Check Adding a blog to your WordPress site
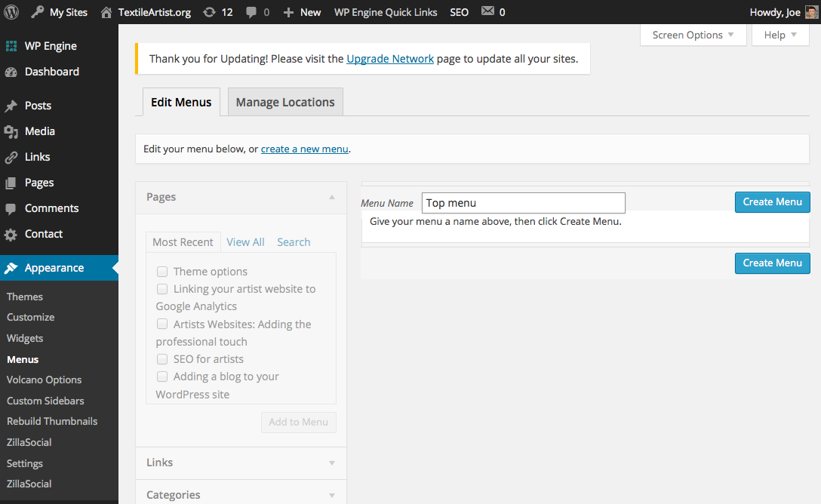 162,376
